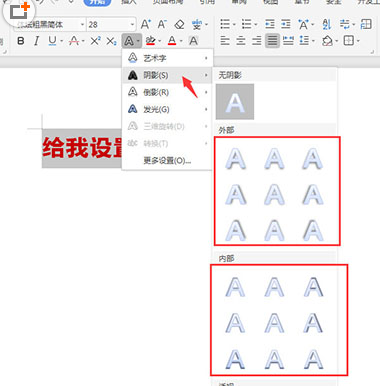Expand the numbering style dropdown arrow
Viewport: 392px width, 386px height.
[x=255, y=25]
